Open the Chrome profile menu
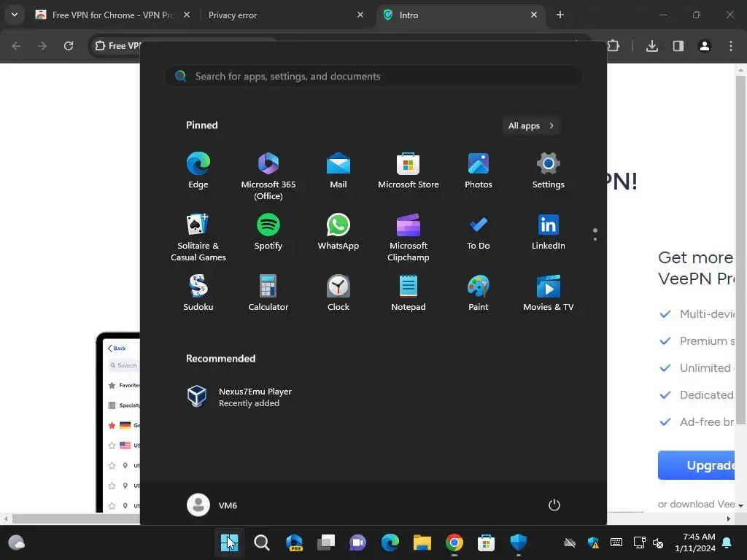 pyautogui.click(x=705, y=46)
